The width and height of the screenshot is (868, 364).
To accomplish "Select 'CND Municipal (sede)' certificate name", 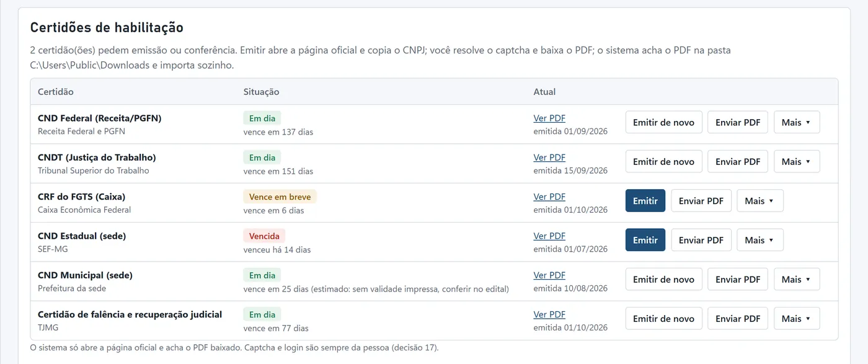I will 85,275.
